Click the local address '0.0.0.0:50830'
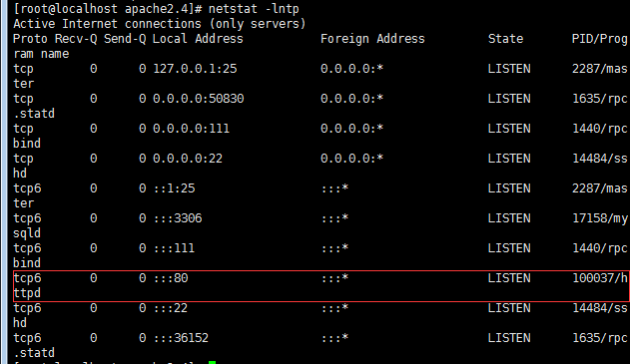The image size is (630, 364). [x=198, y=99]
